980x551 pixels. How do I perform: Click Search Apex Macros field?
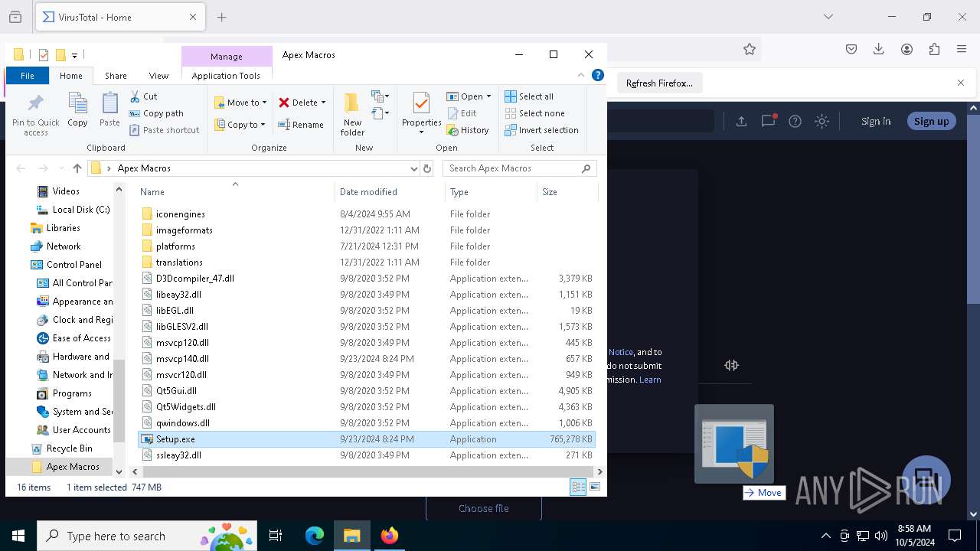[x=519, y=168]
